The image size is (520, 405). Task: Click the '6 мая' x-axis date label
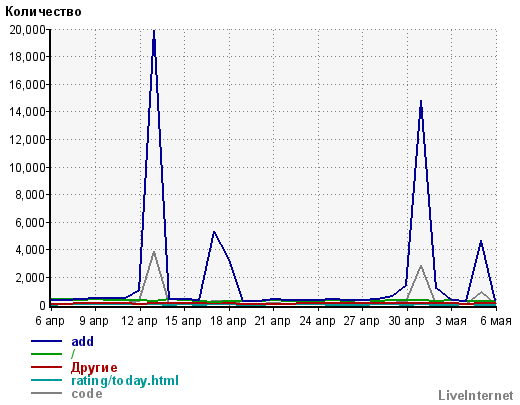[x=496, y=321]
